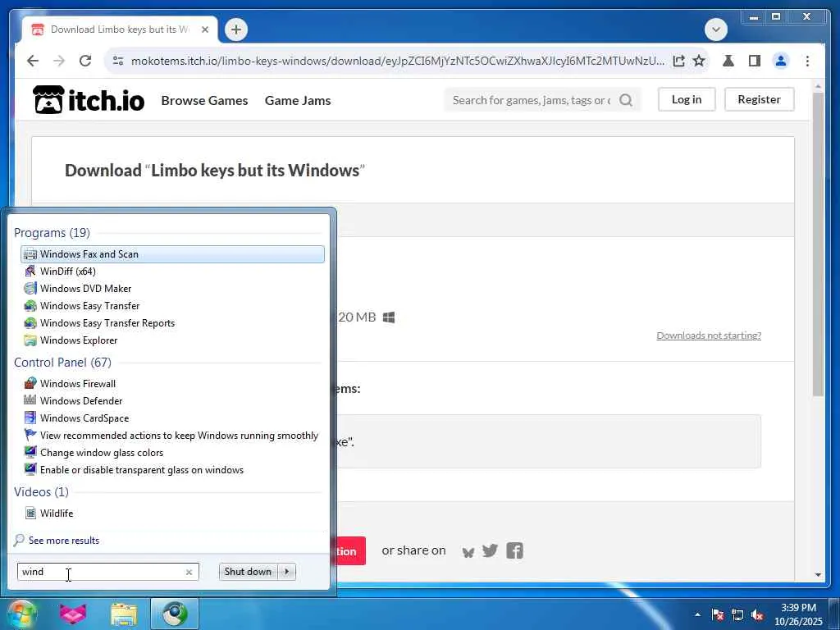Open Game Jams on itch.io
This screenshot has height=630, width=840.
[x=298, y=100]
